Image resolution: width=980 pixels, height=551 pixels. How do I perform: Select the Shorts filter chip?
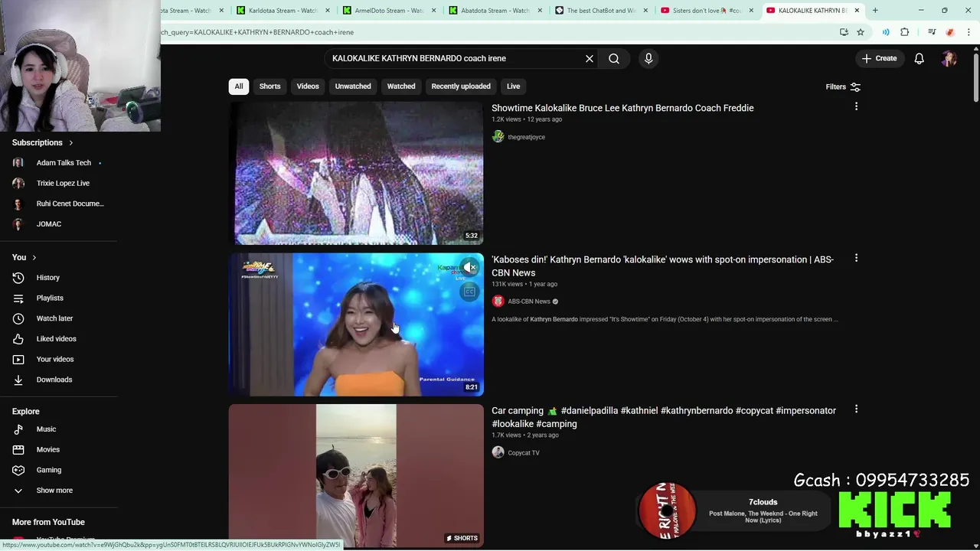coord(269,86)
